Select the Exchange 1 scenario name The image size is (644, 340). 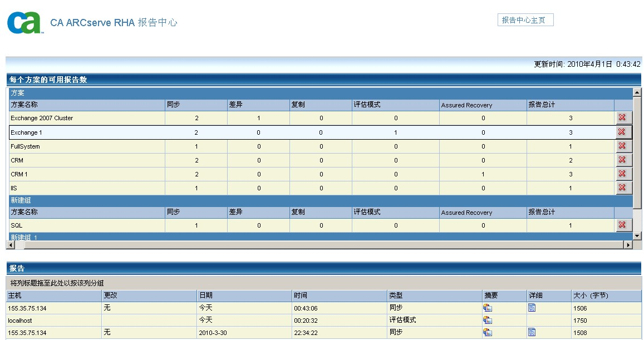coord(26,132)
